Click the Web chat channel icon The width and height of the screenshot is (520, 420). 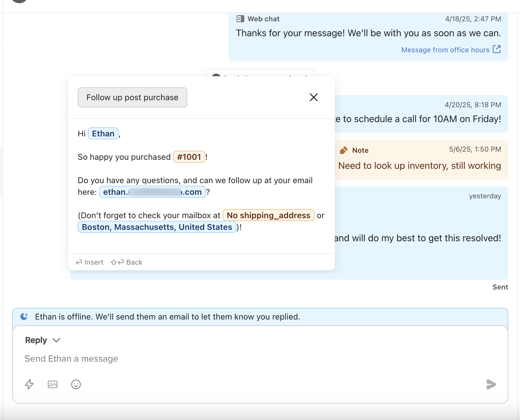tap(240, 19)
